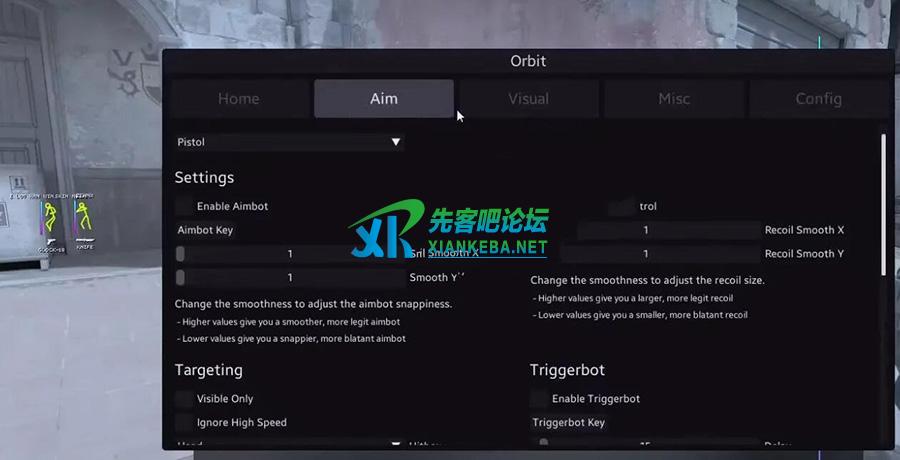Click the Smooth Y slider track
This screenshot has width=900, height=460.
[290, 277]
